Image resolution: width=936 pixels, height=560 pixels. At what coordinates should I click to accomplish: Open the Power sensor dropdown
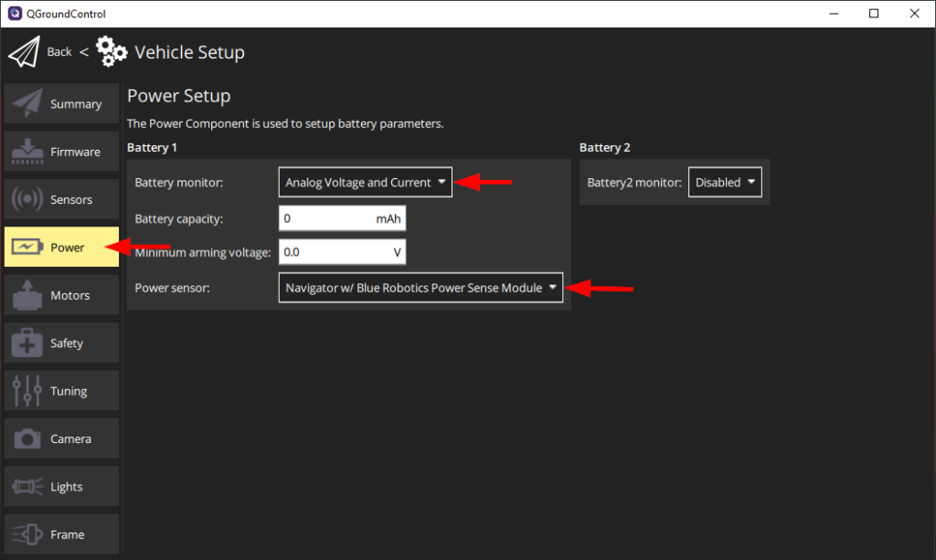point(420,287)
